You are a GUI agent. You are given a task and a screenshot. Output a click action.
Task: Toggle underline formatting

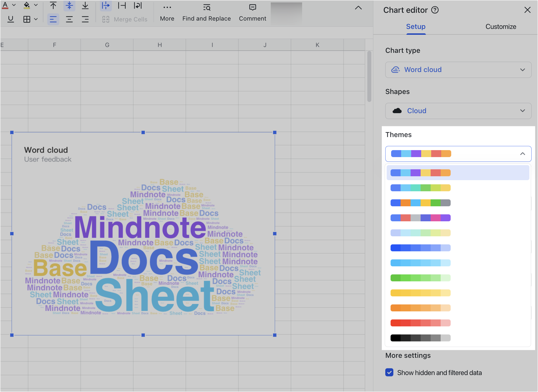click(x=11, y=19)
